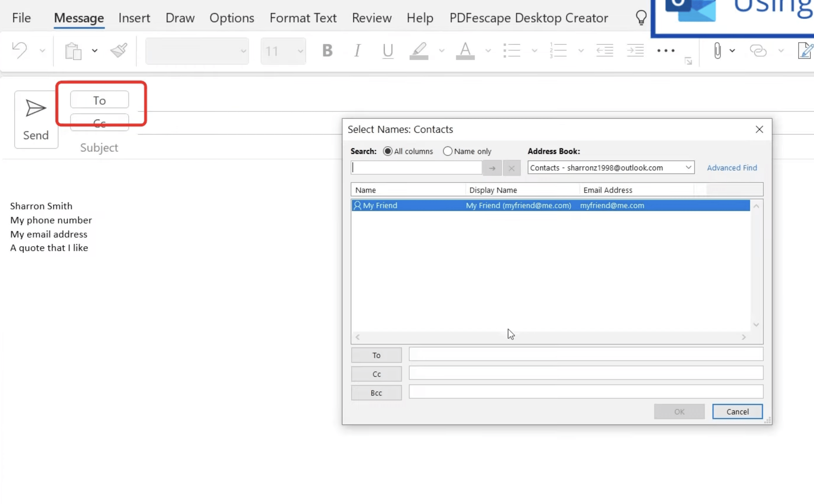The height and width of the screenshot is (504, 814).
Task: Click the horizontal scroll right arrow
Action: pyautogui.click(x=743, y=337)
